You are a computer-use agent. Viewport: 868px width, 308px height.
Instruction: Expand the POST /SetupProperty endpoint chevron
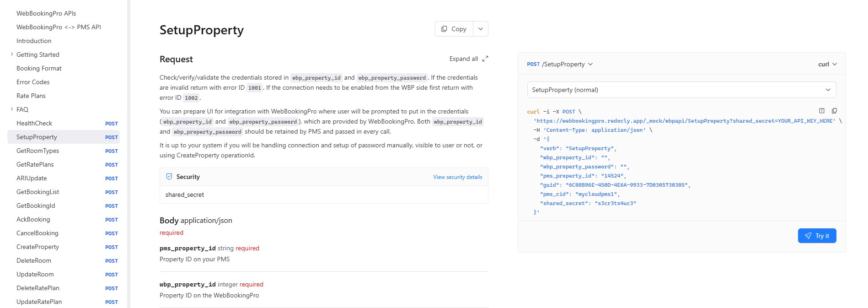point(590,64)
